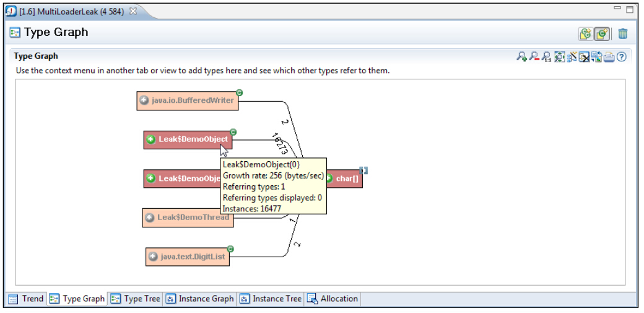Image resolution: width=644 pixels, height=313 pixels.
Task: Click the zoom in magnifier icon
Action: 521,57
